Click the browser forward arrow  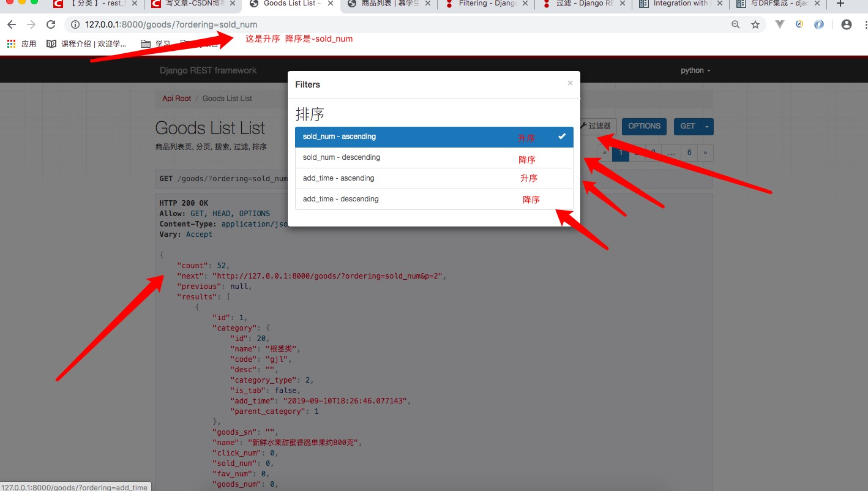click(31, 24)
